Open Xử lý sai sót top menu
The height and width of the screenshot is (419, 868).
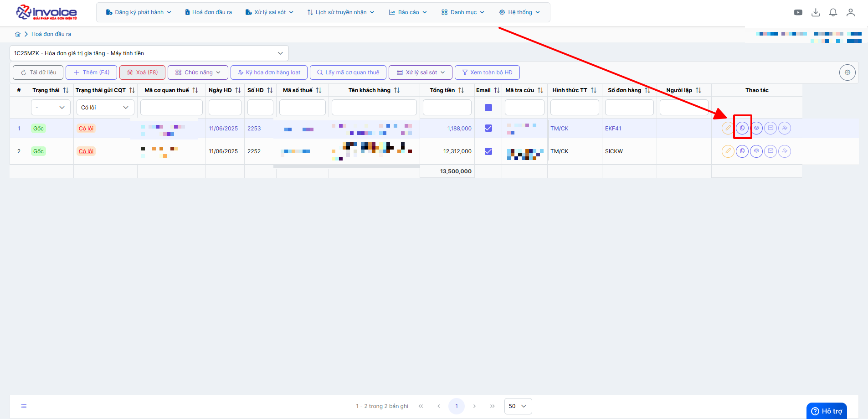(269, 12)
